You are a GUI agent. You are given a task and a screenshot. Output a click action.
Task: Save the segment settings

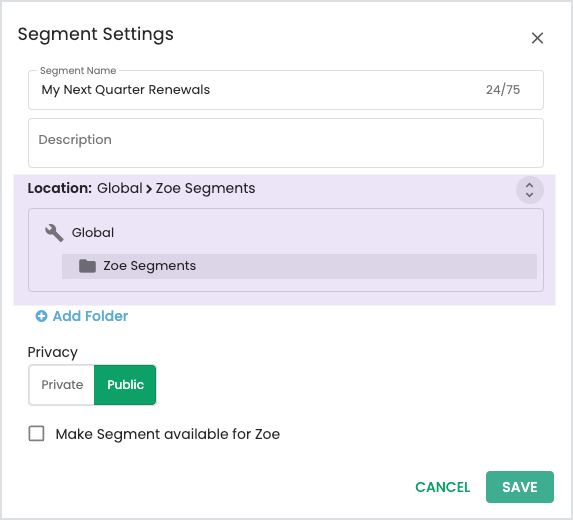point(520,487)
